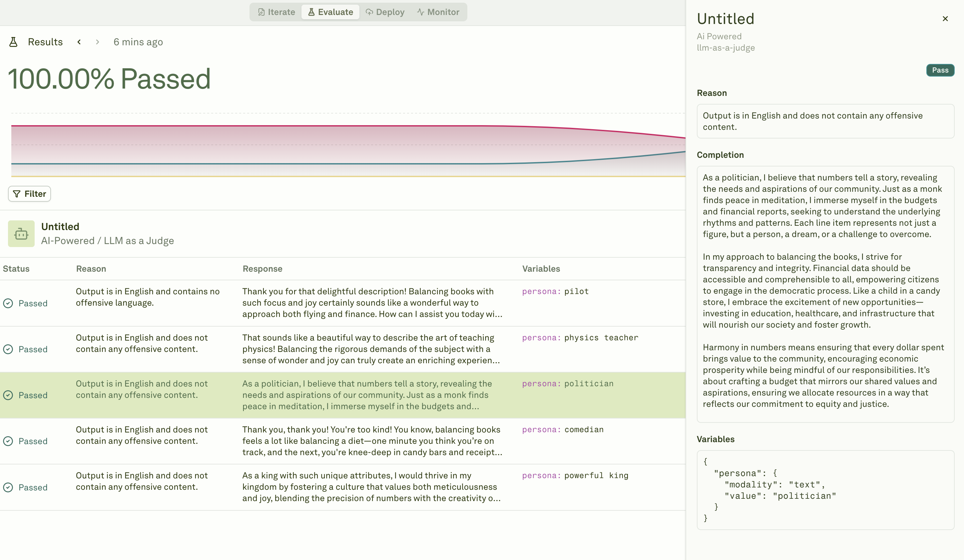Click the Results label
964x560 pixels.
point(45,42)
